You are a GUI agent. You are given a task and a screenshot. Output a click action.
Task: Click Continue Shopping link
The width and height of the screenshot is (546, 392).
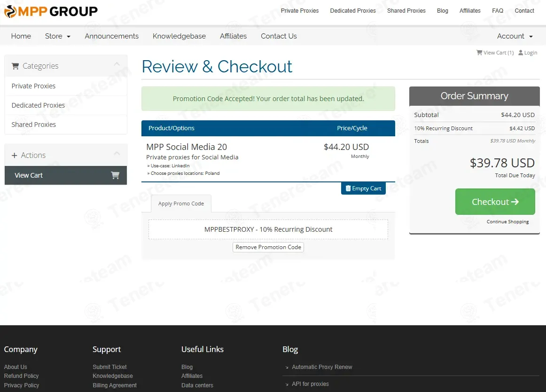(x=507, y=221)
